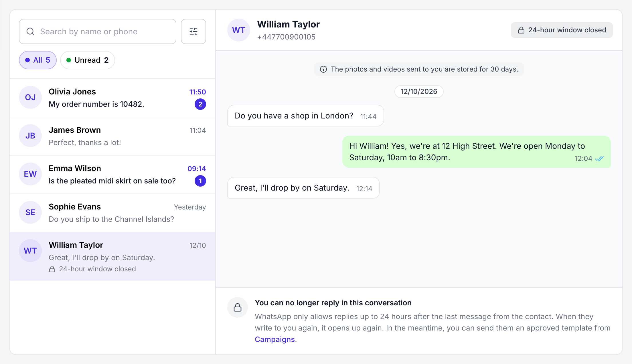This screenshot has width=632, height=364.
Task: Click 'Is the pleated midi skirt on sale too?' preview
Action: tap(112, 181)
